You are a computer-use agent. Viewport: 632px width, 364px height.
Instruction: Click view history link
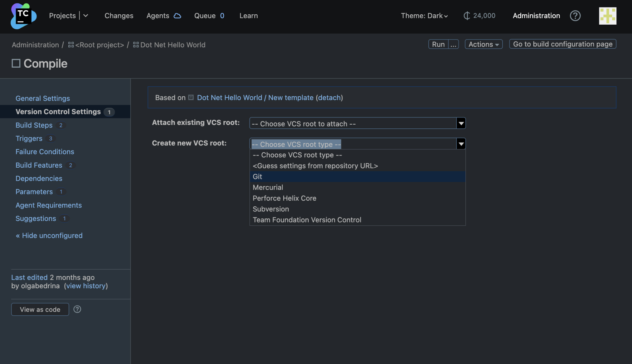click(x=85, y=285)
